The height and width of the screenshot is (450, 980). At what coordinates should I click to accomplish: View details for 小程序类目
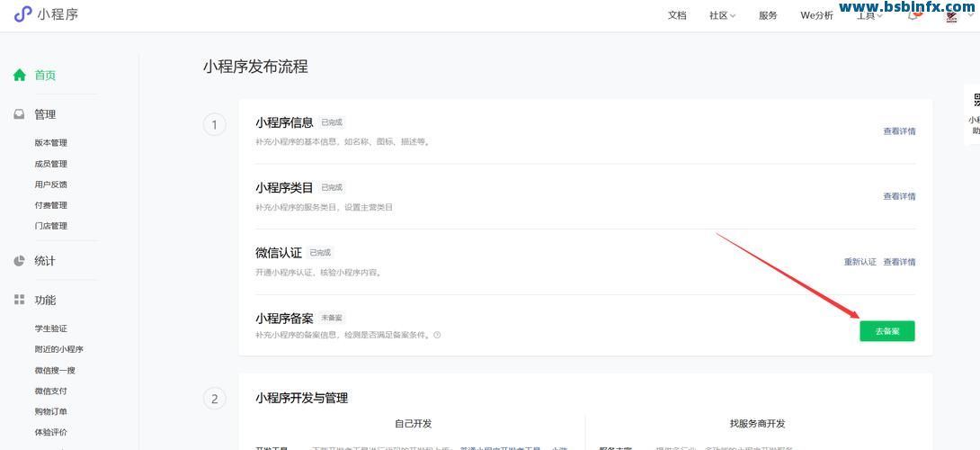(899, 196)
